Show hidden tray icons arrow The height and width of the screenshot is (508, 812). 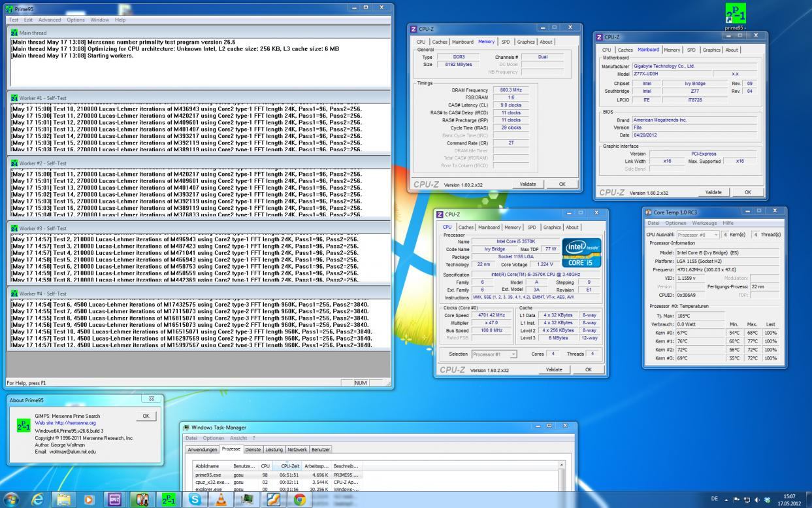(726, 500)
